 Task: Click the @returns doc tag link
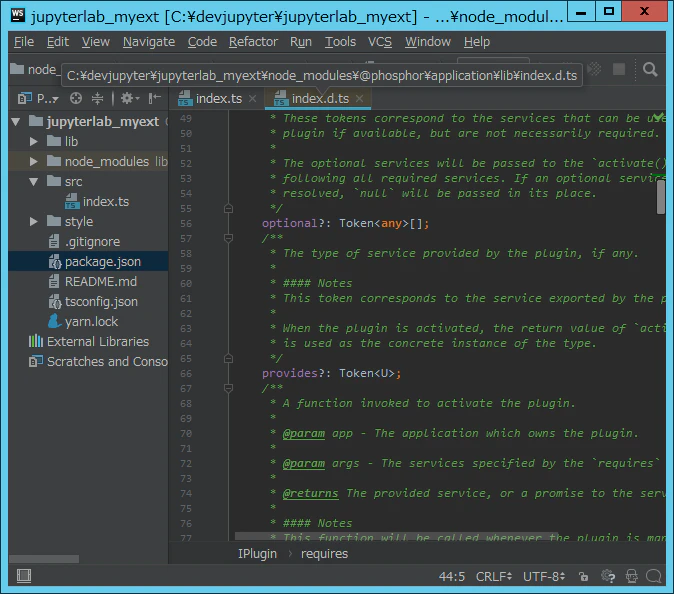tap(310, 493)
